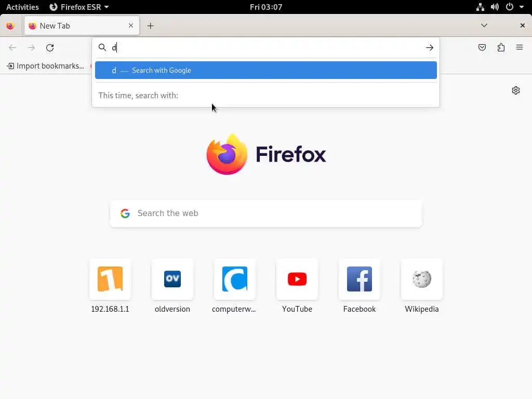This screenshot has height=399, width=532.
Task: Click the Firefox View pinned icon
Action: tap(10, 26)
